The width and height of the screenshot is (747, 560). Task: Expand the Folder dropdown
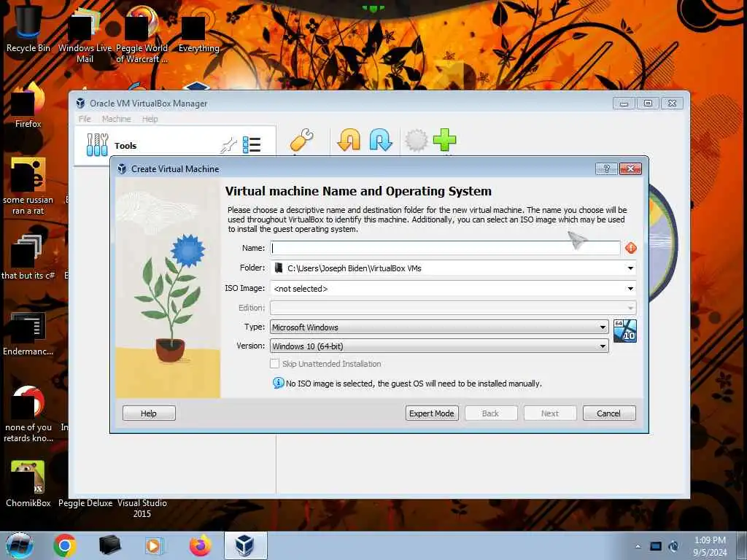[630, 268]
